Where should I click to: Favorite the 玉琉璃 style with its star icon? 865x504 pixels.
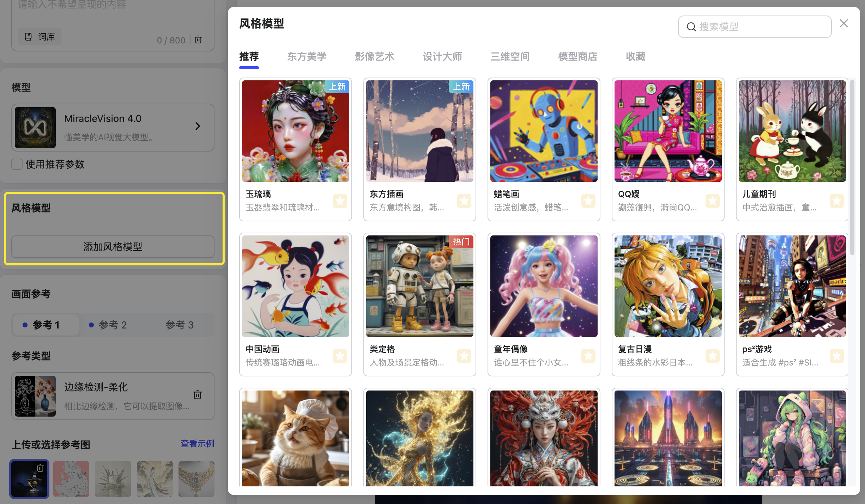click(x=340, y=201)
